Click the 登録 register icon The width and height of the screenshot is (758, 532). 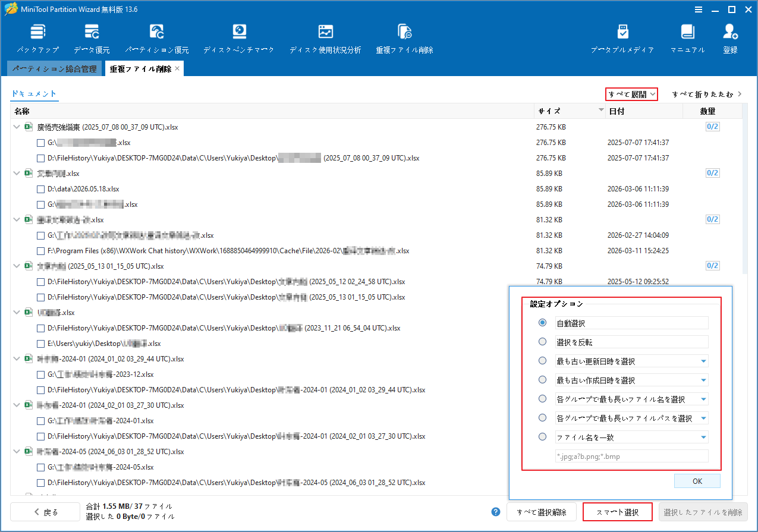(x=730, y=39)
